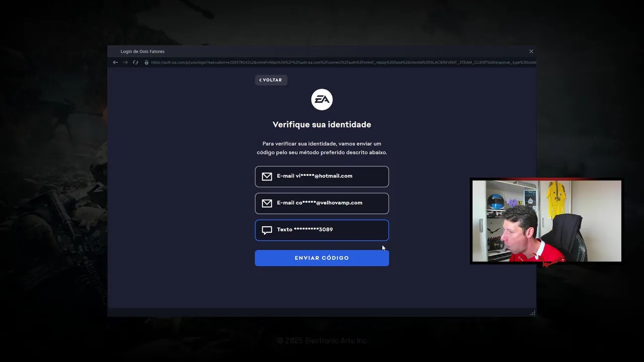Click the EA logo
This screenshot has width=644, height=362.
tap(322, 100)
